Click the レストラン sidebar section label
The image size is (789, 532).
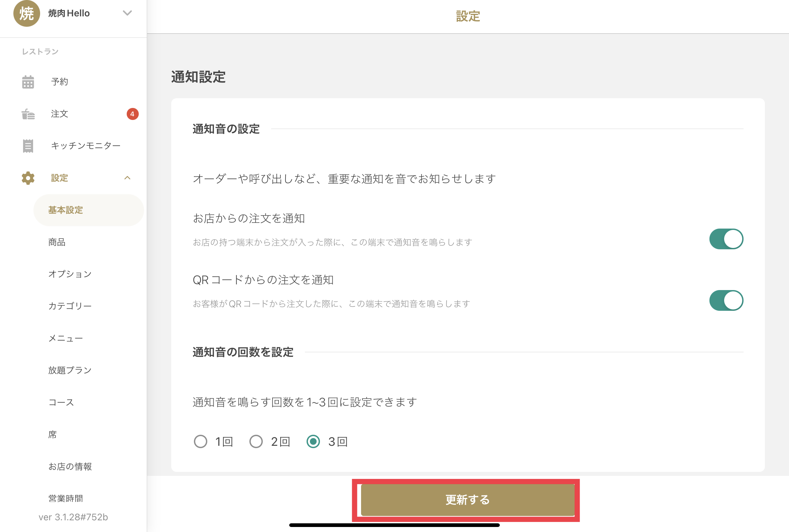click(40, 51)
